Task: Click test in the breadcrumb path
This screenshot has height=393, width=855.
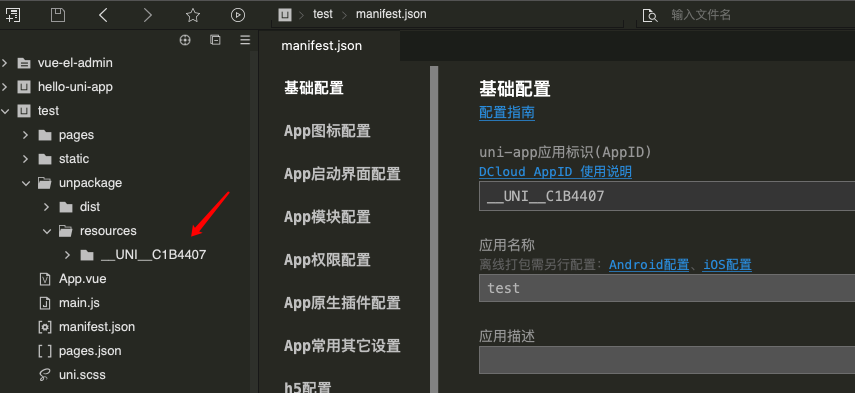Action: [323, 14]
